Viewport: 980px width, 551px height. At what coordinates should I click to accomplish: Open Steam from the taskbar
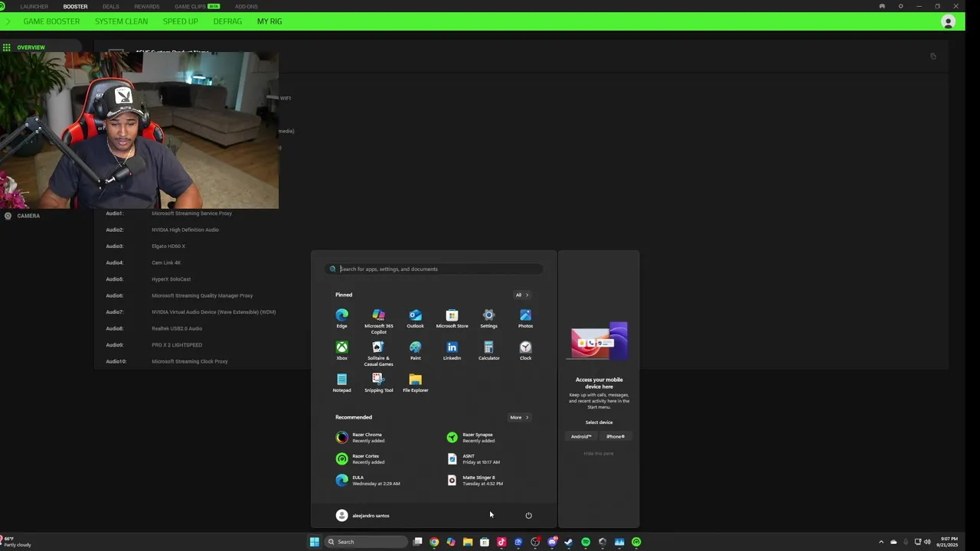(x=569, y=542)
